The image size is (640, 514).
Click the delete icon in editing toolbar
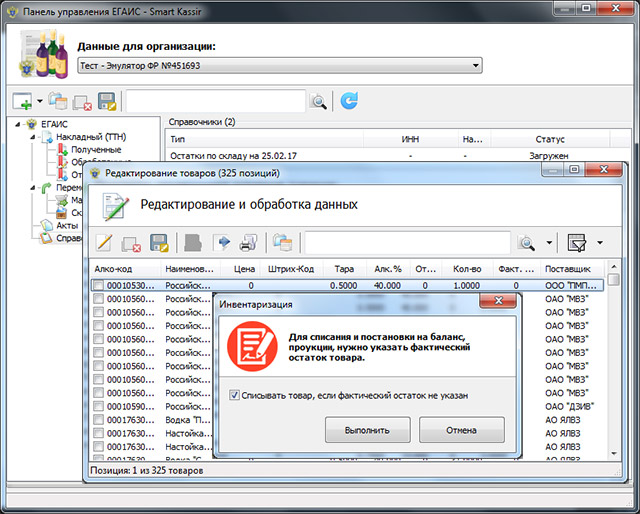click(131, 242)
